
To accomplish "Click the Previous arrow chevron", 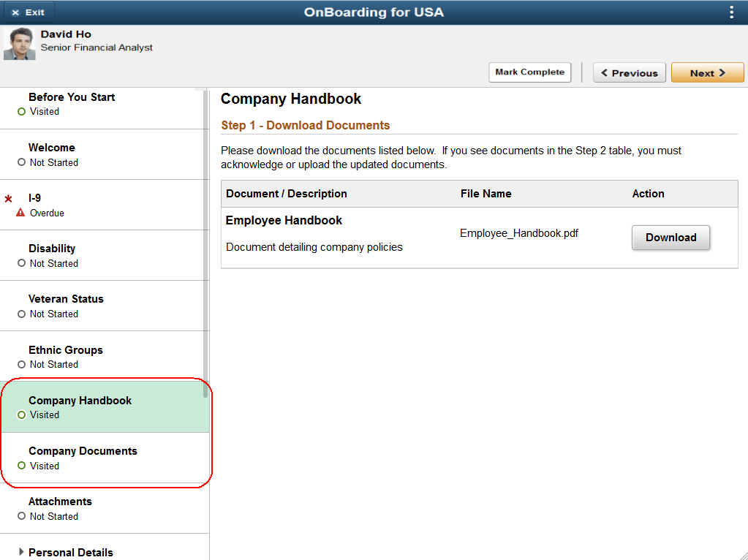I will point(605,72).
